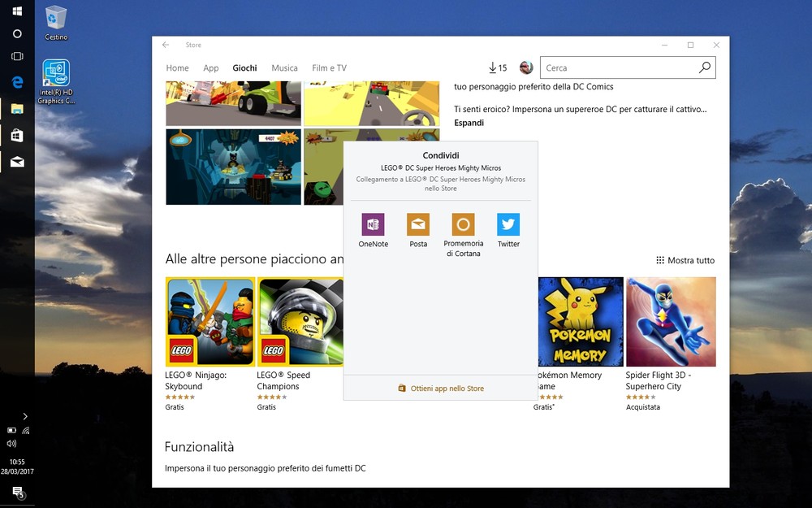Click Ottieni app nello Store link
This screenshot has width=812, height=508.
pos(441,389)
